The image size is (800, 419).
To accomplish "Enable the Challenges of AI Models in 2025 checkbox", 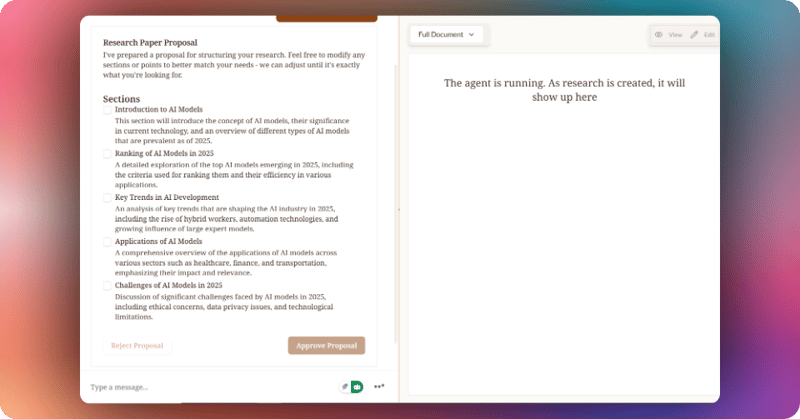I will 108,286.
